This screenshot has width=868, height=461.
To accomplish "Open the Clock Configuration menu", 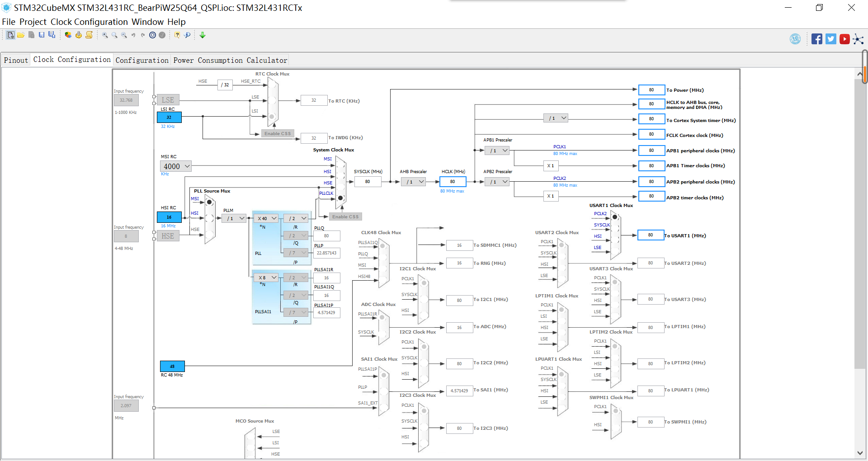I will click(x=89, y=22).
